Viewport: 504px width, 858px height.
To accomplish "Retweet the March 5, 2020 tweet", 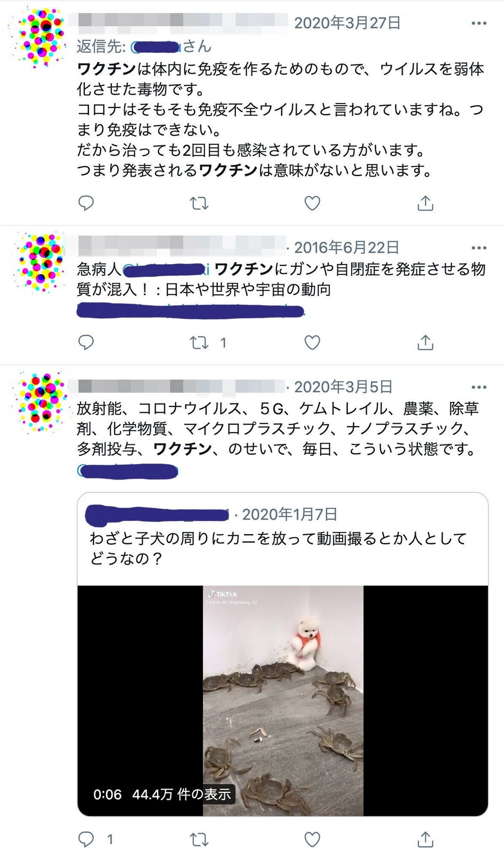I will point(199,839).
